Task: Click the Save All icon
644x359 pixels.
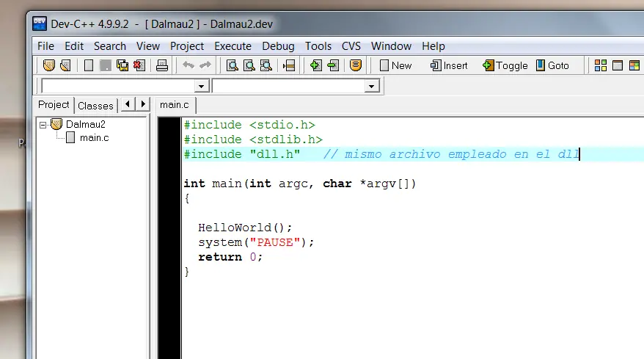Action: [x=122, y=65]
